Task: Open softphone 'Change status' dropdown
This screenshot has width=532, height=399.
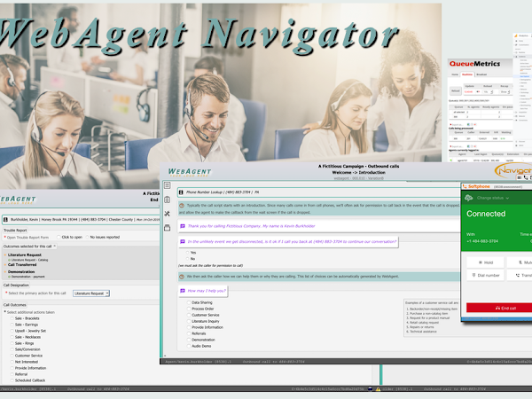Action: (x=493, y=198)
